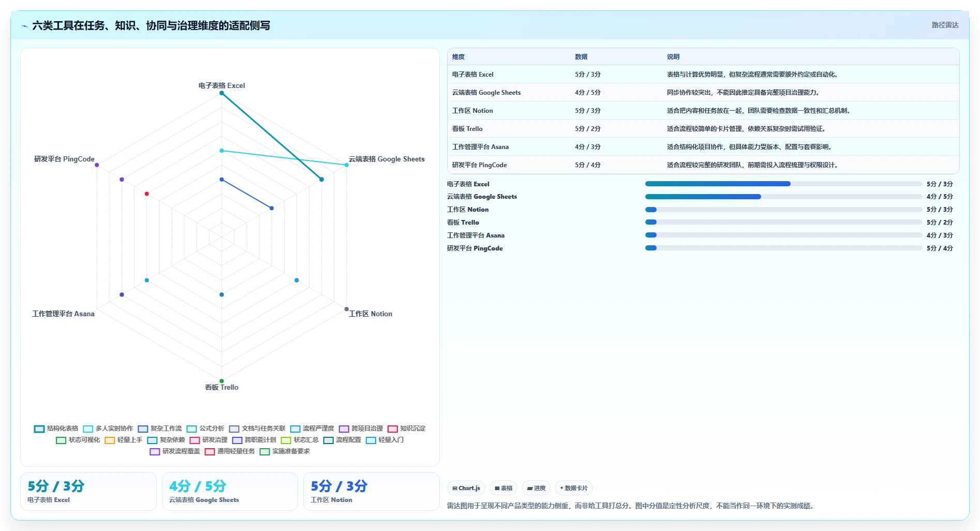Click the 看板 Trello radar axis label
The width and height of the screenshot is (980, 531).
pos(221,387)
